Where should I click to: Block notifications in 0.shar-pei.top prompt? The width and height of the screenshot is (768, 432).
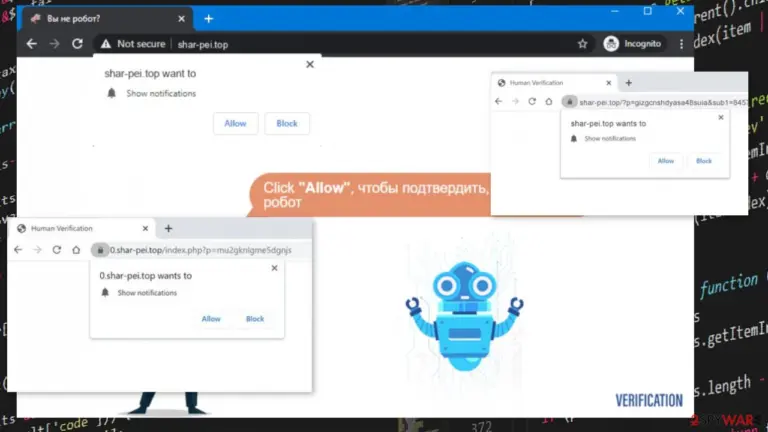pyautogui.click(x=255, y=319)
